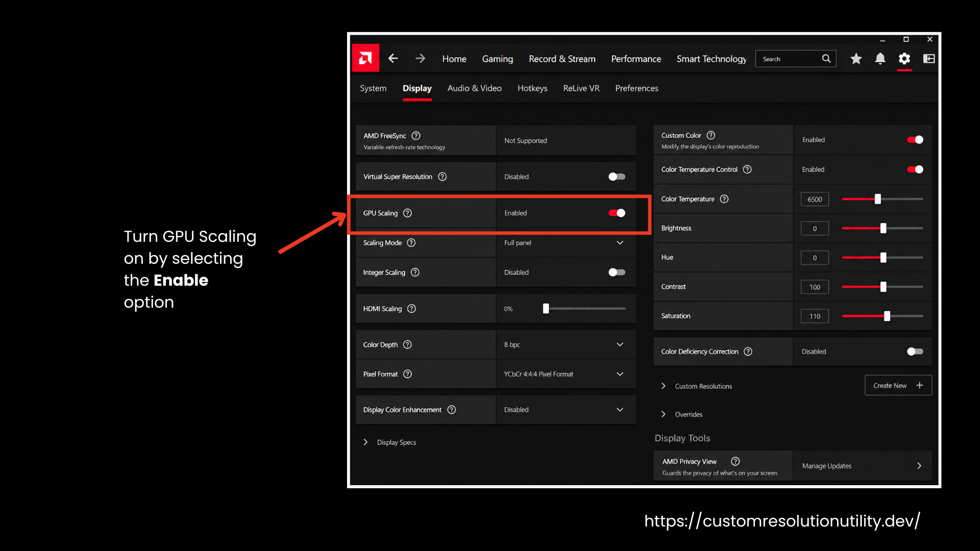Show help for Pixel Format

(407, 374)
